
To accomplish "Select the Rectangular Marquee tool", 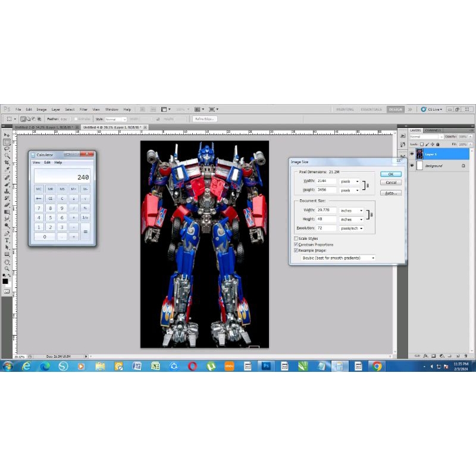I will tap(7, 142).
